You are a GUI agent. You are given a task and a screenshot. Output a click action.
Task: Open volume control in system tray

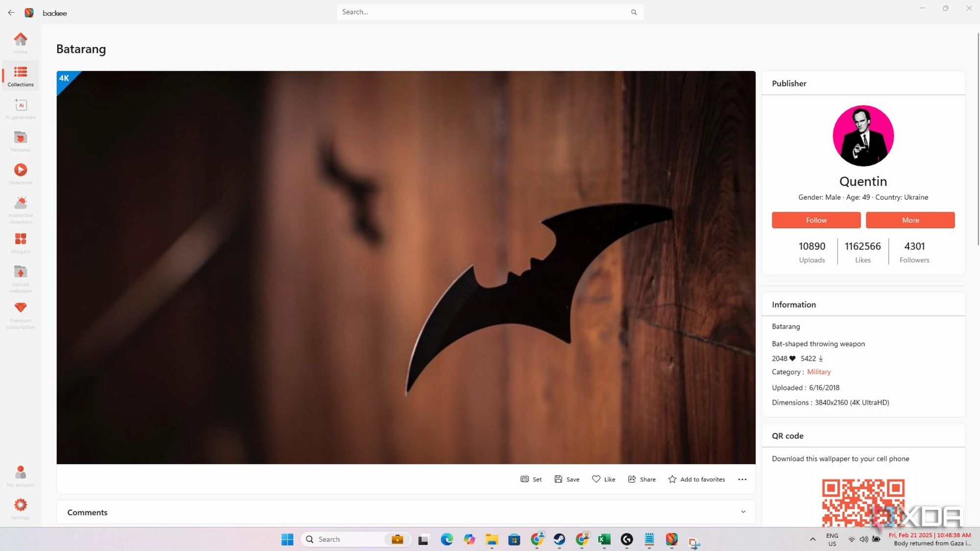(863, 539)
